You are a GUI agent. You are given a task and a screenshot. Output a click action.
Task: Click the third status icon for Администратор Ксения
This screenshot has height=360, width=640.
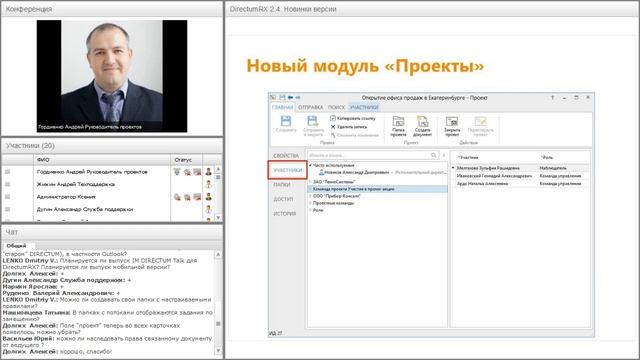click(x=197, y=197)
